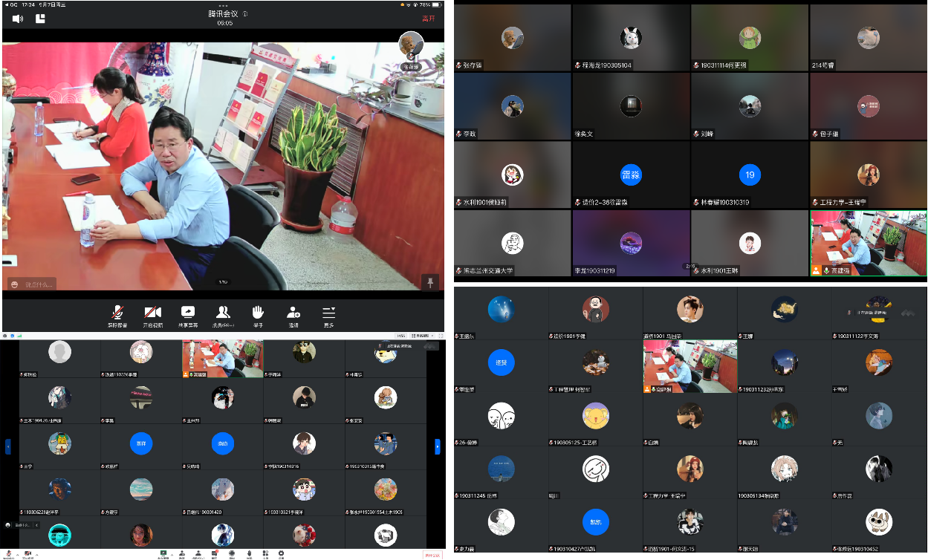
Task: Click the green-bordered live video tile in the top-right grid
Action: [868, 243]
